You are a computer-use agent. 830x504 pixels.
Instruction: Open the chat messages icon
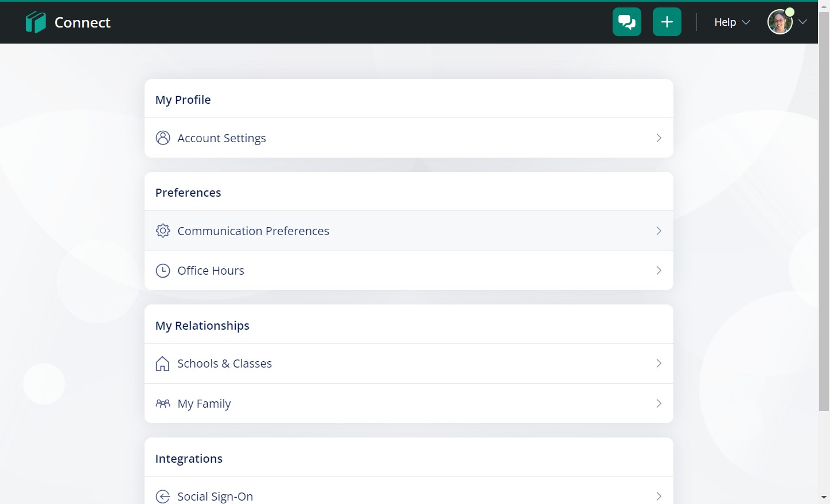click(x=626, y=22)
